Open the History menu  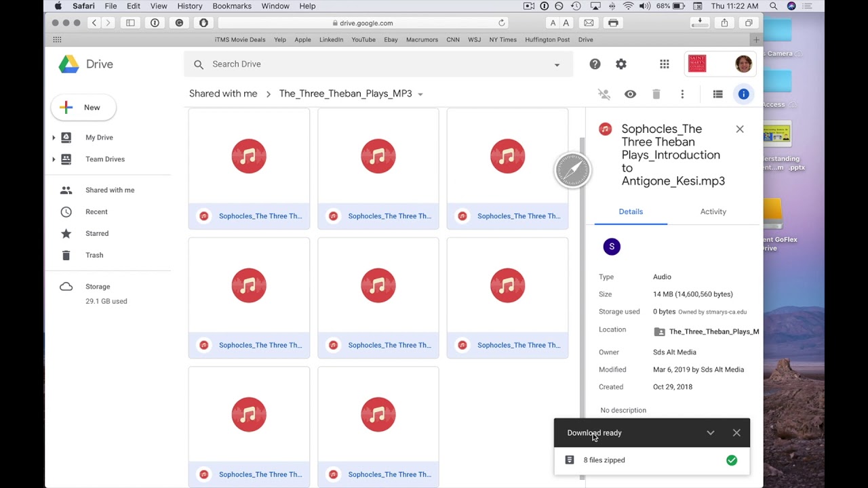pyautogui.click(x=190, y=6)
